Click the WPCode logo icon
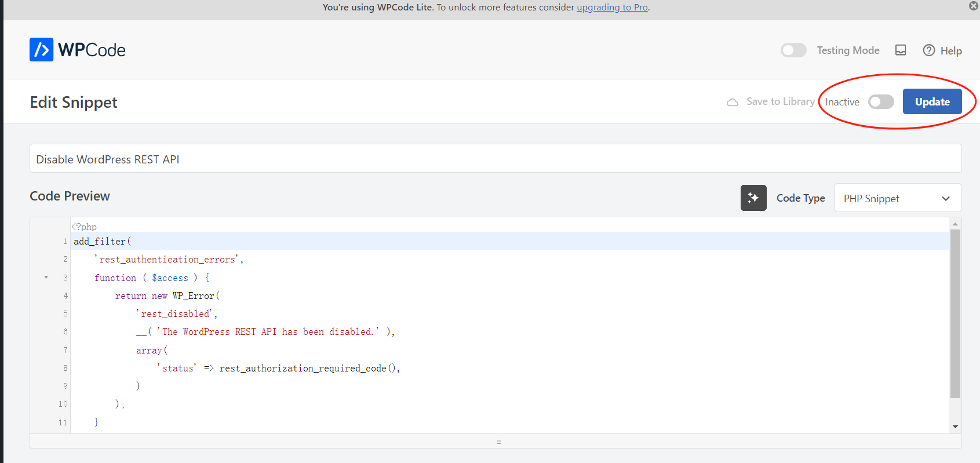This screenshot has height=463, width=980. tap(41, 50)
